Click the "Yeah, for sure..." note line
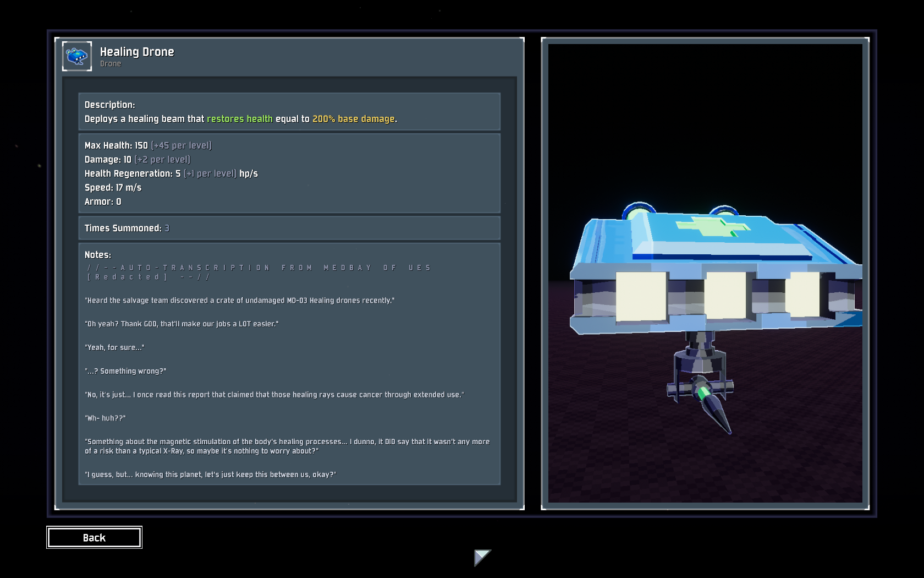924x578 pixels. tap(114, 348)
